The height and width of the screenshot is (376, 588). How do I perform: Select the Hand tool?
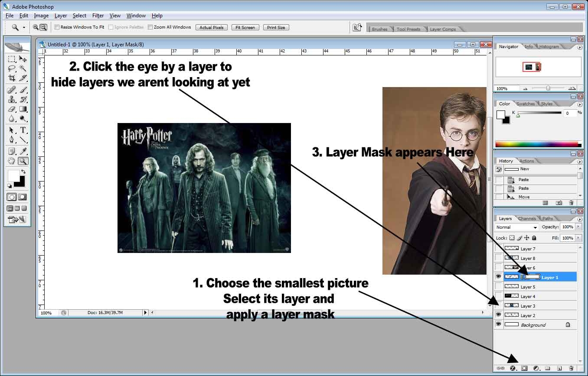pos(12,161)
